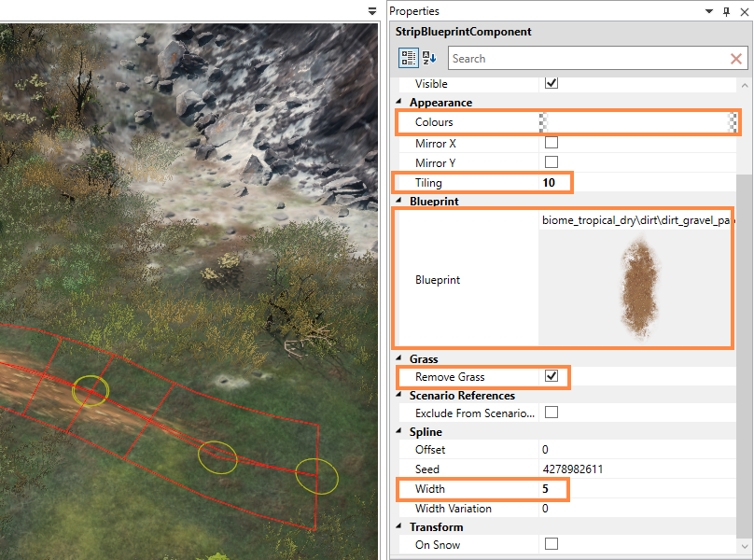Click in the Search properties field
Image resolution: width=754 pixels, height=560 pixels.
pyautogui.click(x=589, y=59)
